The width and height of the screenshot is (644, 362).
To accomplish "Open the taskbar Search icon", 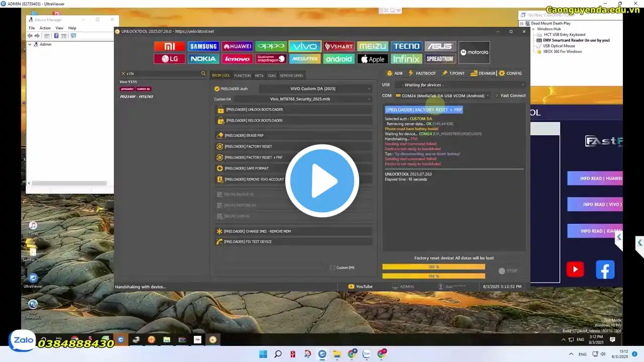I will tap(278, 354).
